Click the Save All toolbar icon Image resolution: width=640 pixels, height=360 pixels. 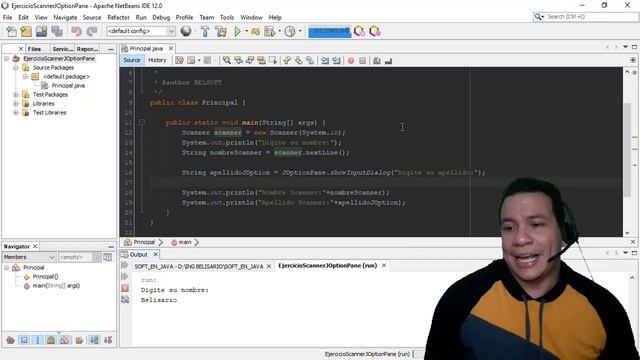[x=57, y=31]
